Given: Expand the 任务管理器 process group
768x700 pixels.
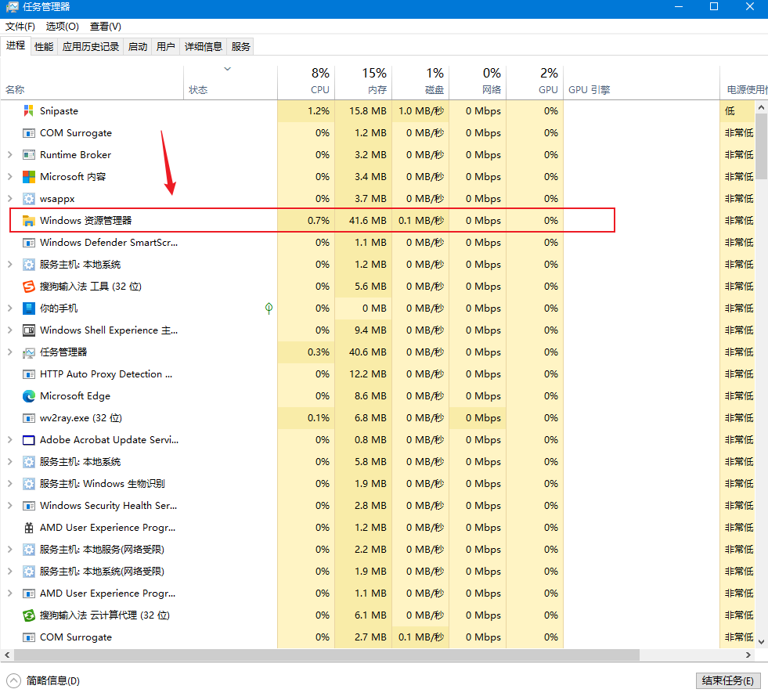Looking at the screenshot, I should pos(10,352).
